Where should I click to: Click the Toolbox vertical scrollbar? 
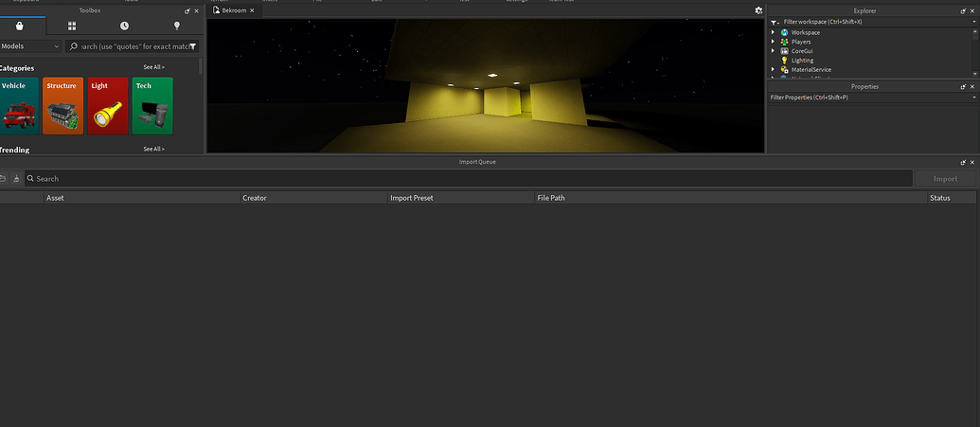pyautogui.click(x=201, y=65)
